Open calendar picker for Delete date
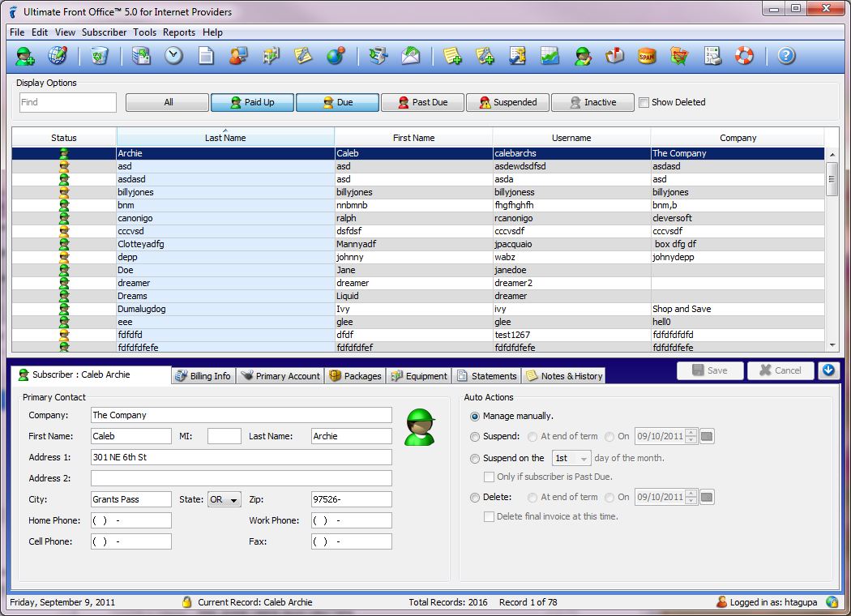This screenshot has height=616, width=851. pyautogui.click(x=707, y=497)
